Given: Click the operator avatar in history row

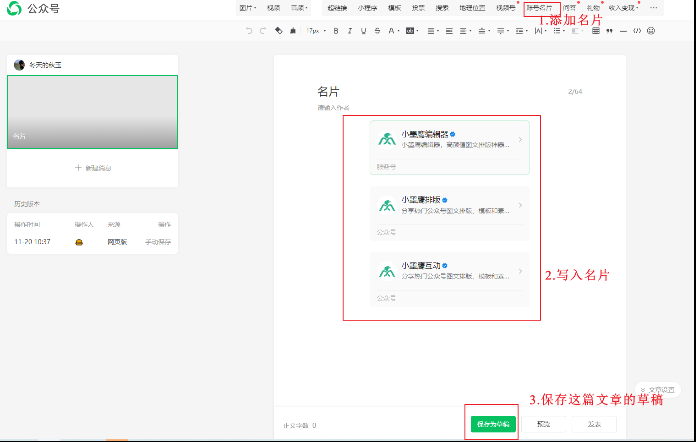Looking at the screenshot, I should (79, 242).
